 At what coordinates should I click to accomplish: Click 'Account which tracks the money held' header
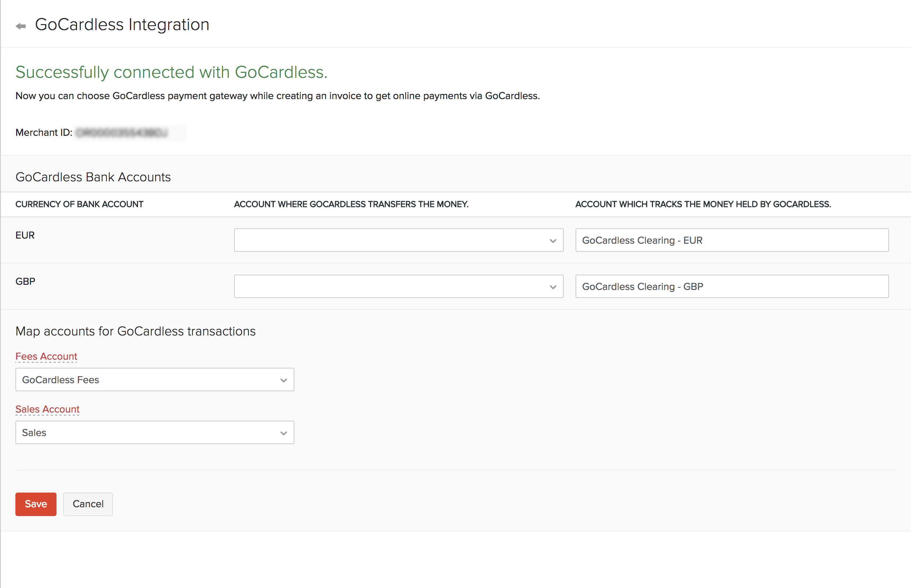[703, 204]
